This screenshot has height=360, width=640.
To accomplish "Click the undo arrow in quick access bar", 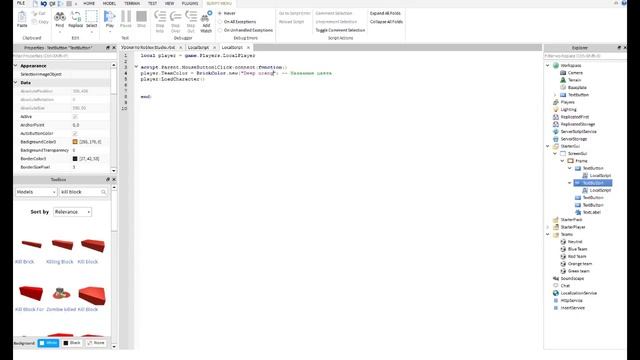I will (44, 3).
